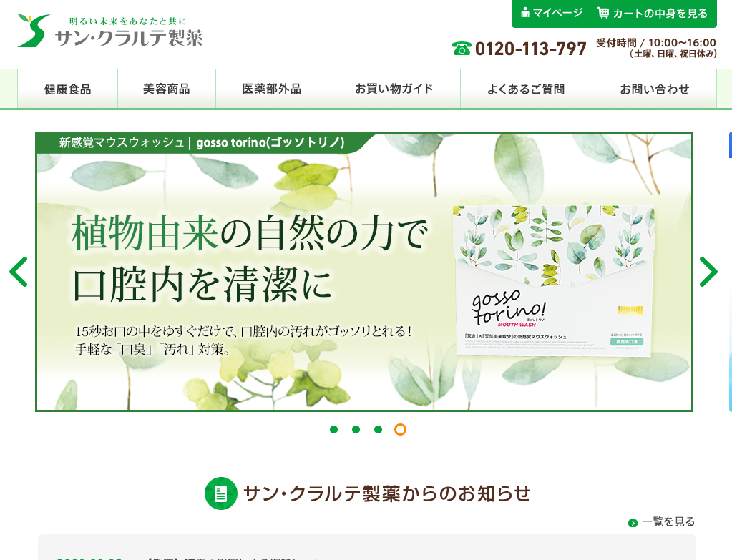This screenshot has width=732, height=560.
Task: Select the first carousel dot
Action: coord(333,429)
